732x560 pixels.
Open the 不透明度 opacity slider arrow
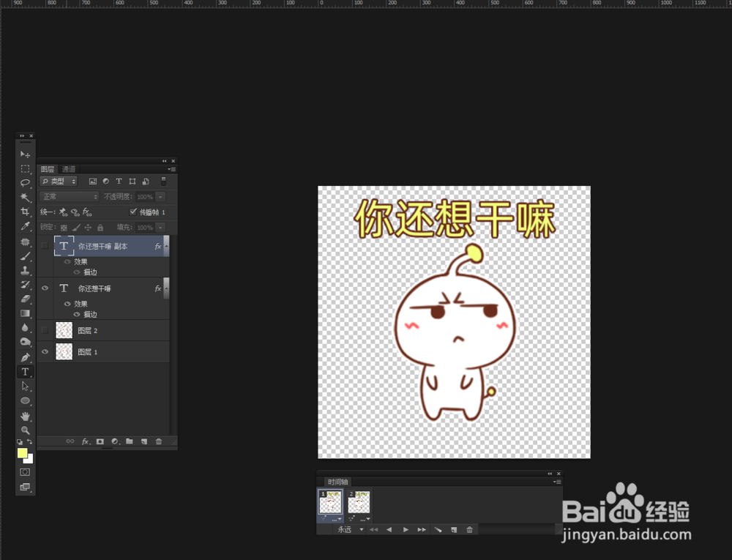tap(160, 196)
